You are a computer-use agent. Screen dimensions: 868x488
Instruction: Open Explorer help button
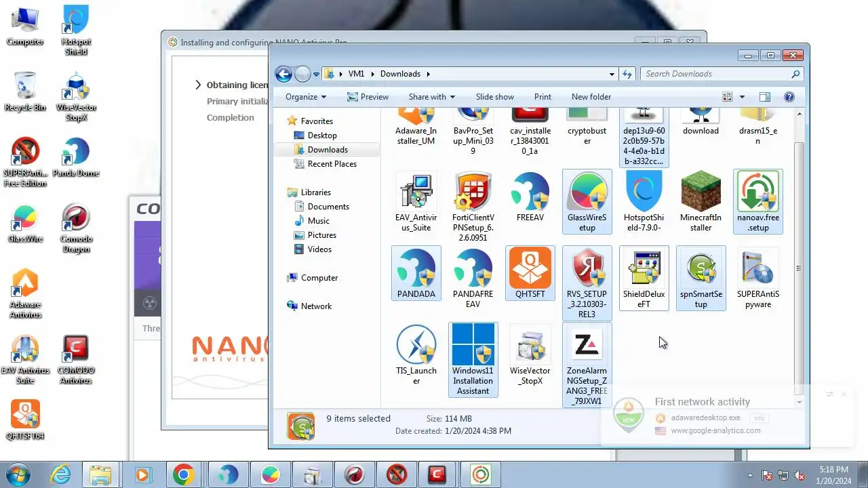click(x=789, y=97)
